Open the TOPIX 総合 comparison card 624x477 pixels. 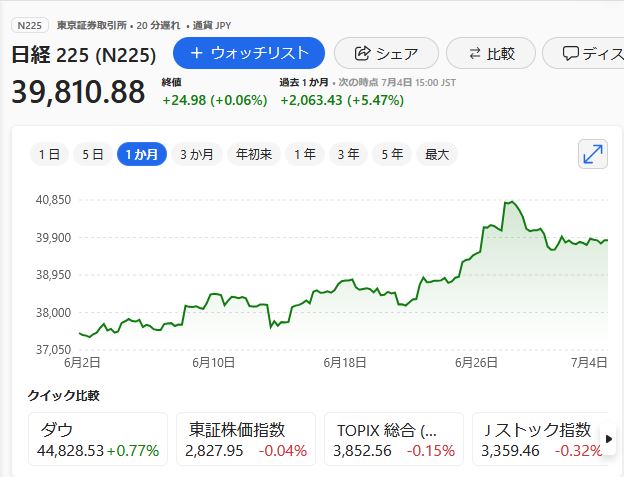tap(394, 440)
